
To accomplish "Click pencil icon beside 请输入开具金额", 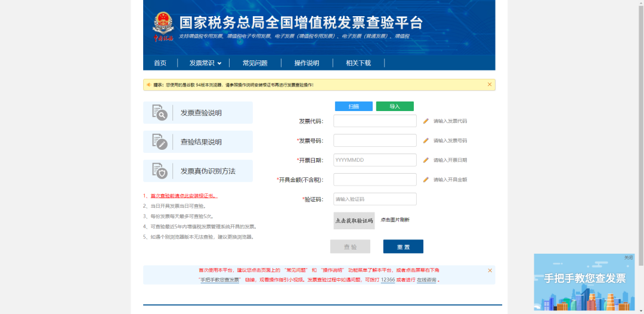I will pyautogui.click(x=426, y=180).
